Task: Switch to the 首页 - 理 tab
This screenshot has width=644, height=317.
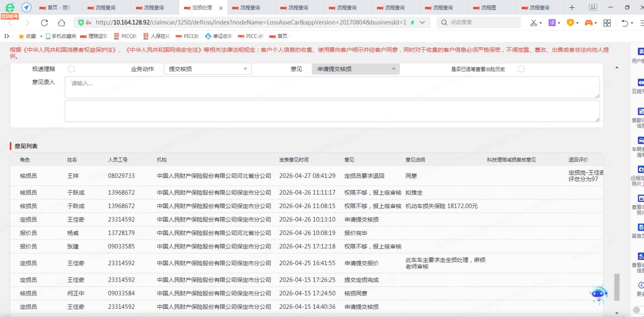Action: pyautogui.click(x=59, y=8)
